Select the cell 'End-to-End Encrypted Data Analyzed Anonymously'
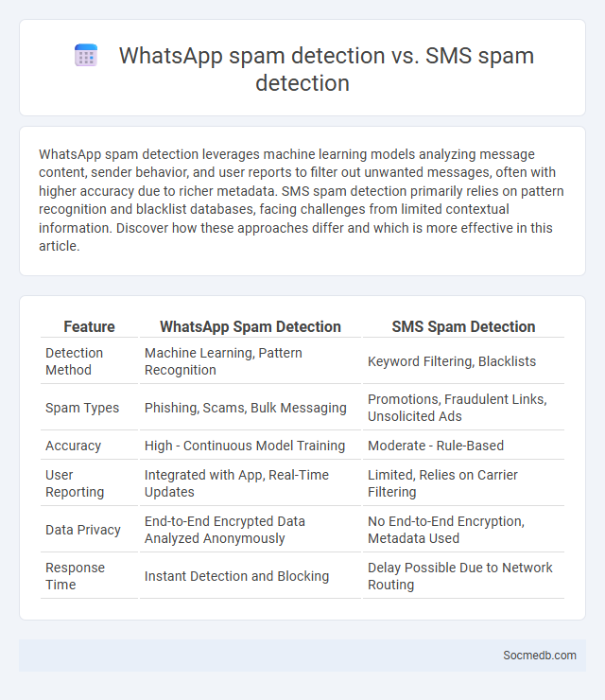 click(251, 530)
